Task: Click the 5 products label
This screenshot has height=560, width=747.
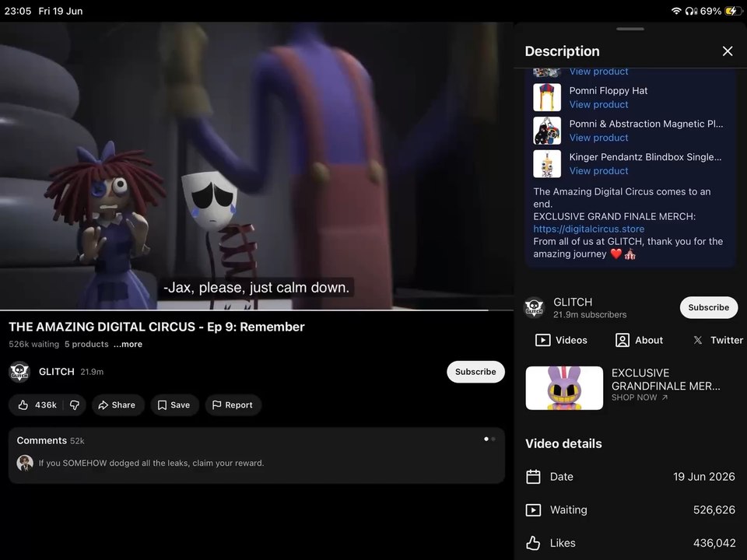Action: 86,345
